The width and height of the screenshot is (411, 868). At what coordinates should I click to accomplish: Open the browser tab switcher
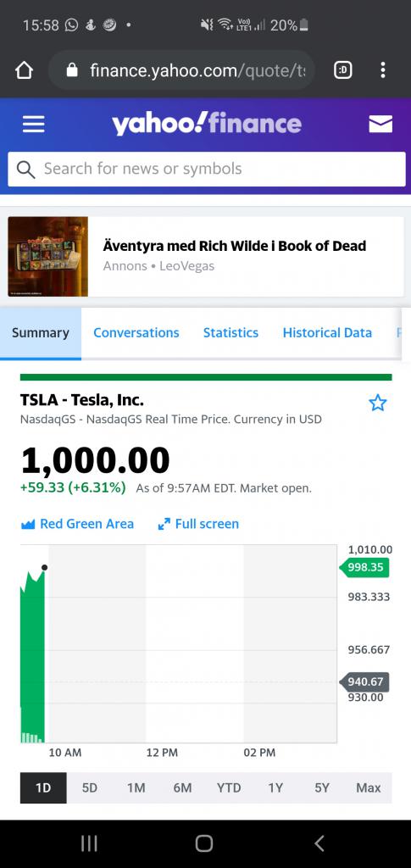tap(343, 70)
